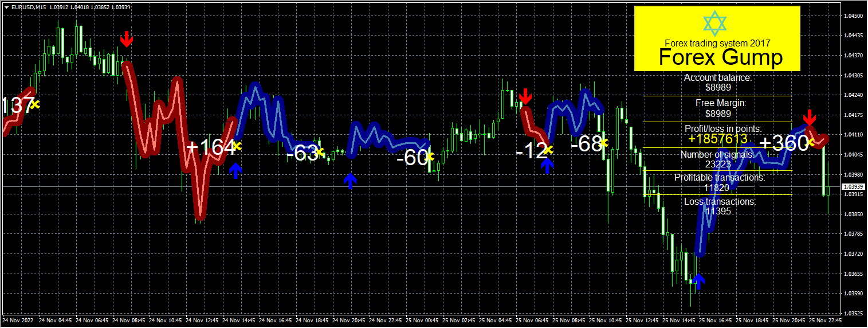This screenshot has height=328, width=868.
Task: Click the 23223 signals count
Action: (717, 164)
